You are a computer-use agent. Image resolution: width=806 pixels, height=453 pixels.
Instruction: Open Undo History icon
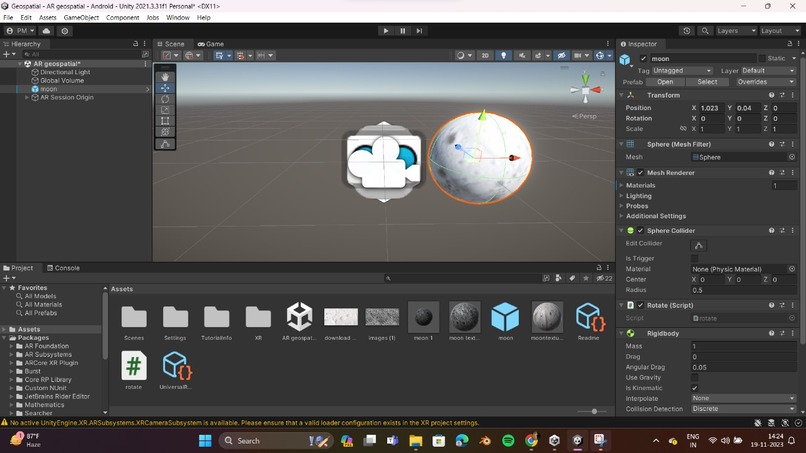687,31
